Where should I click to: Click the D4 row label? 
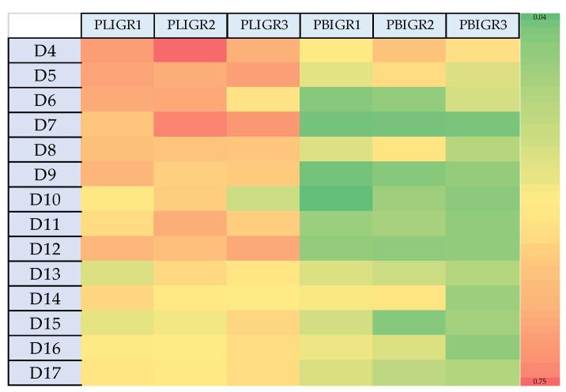[x=44, y=51]
